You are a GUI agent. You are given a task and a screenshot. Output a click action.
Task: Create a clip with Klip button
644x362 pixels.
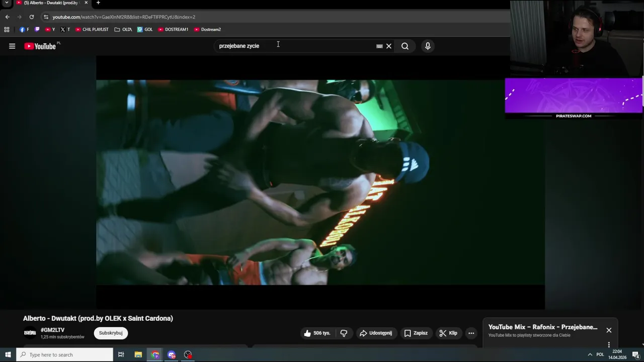(x=448, y=333)
